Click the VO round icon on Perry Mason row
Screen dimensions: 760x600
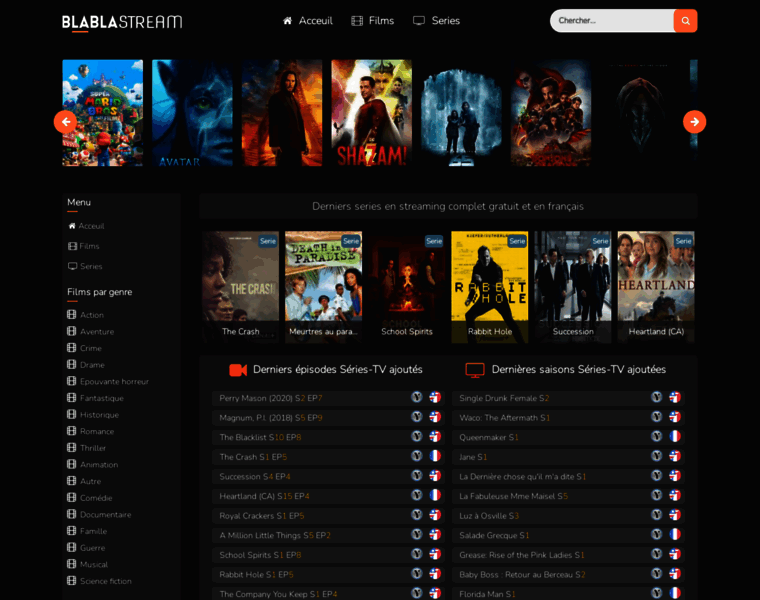[417, 397]
